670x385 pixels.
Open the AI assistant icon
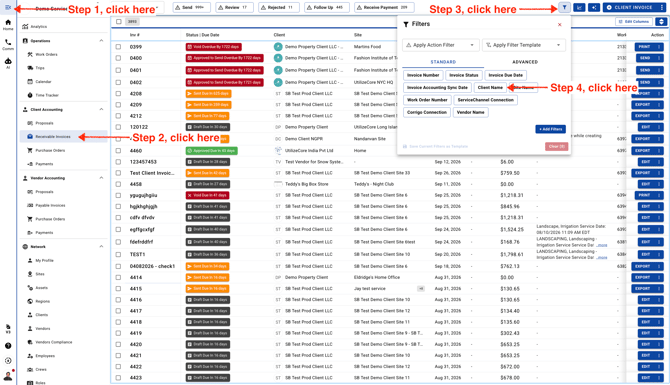tap(8, 63)
